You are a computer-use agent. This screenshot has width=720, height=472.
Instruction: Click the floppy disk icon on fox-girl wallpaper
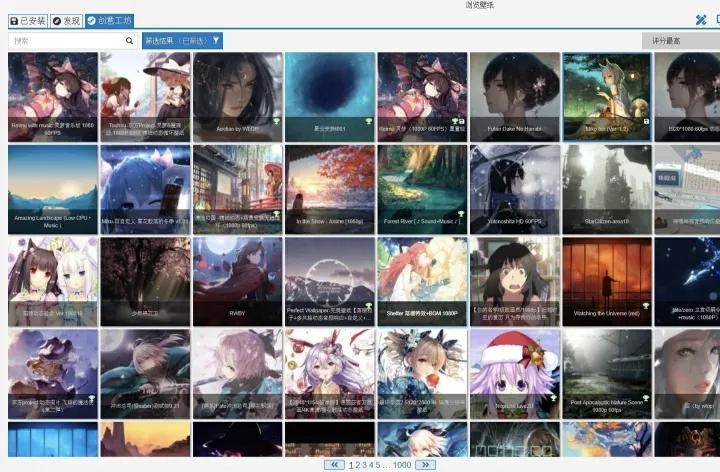(x=646, y=121)
